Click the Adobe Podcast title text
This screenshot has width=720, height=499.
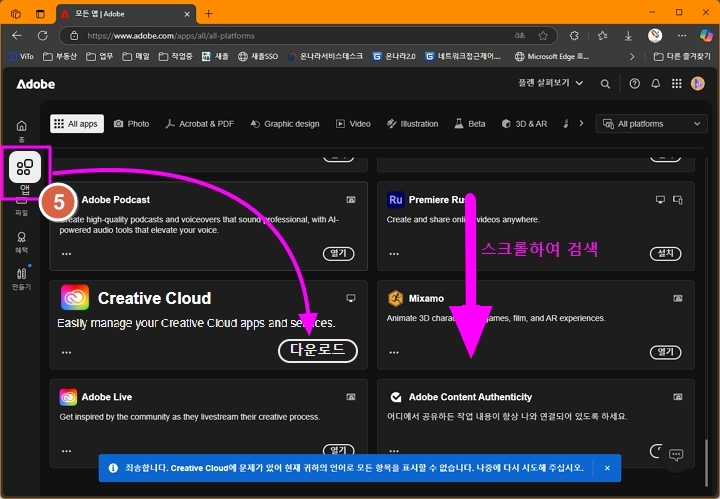[116, 200]
